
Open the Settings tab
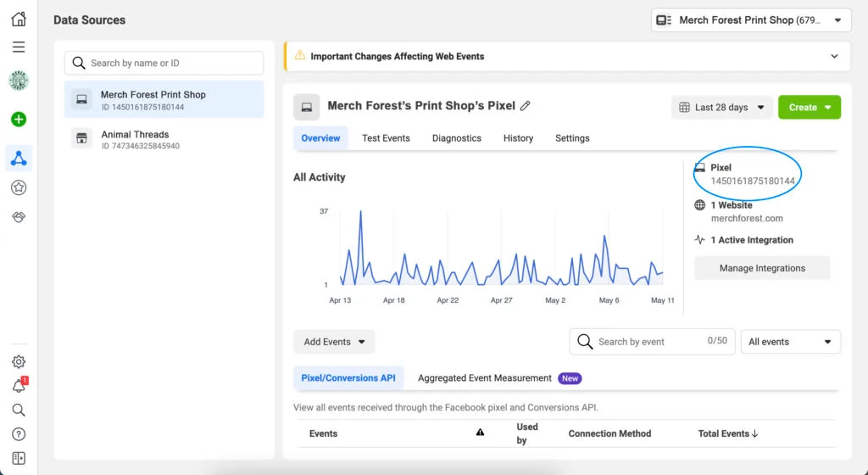572,138
